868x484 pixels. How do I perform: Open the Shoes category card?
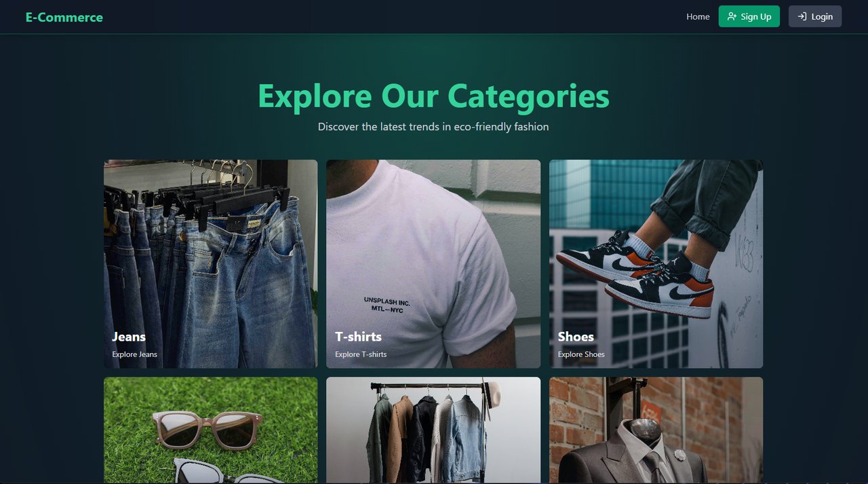[x=656, y=264]
